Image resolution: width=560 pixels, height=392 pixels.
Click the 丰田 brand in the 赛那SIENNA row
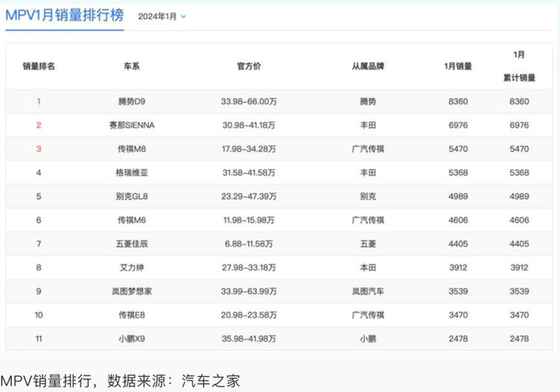[x=368, y=126]
